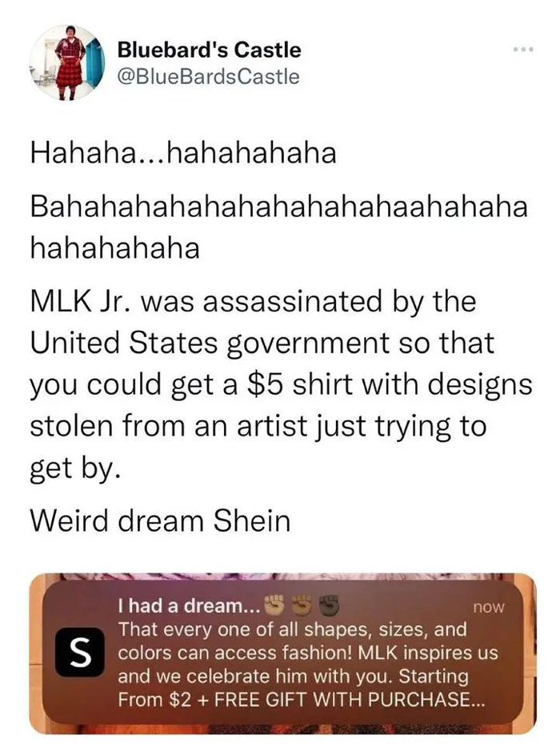The image size is (560, 747).
Task: Click the dark-skin raised fist emoji
Action: (329, 605)
